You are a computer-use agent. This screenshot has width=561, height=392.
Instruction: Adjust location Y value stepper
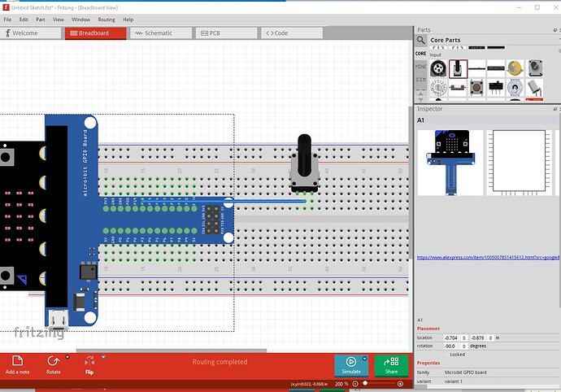pyautogui.click(x=491, y=338)
